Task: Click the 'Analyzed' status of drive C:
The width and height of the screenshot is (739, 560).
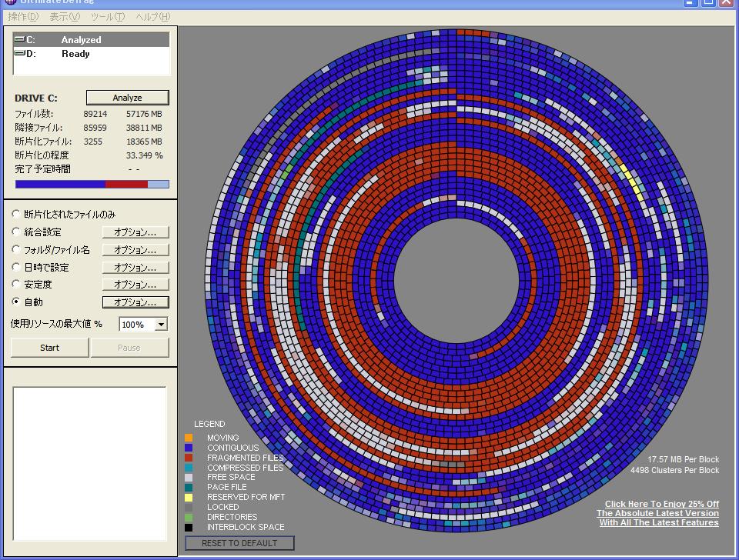Action: pos(81,40)
